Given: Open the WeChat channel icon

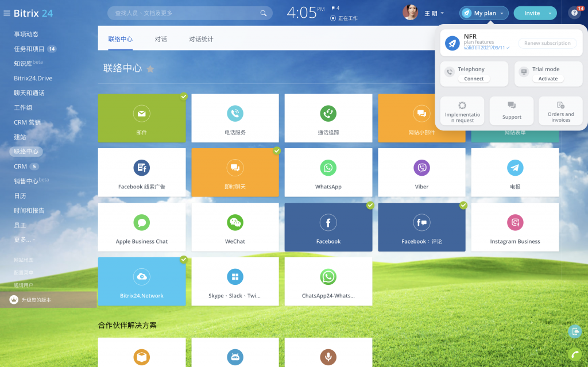Looking at the screenshot, I should 235,222.
